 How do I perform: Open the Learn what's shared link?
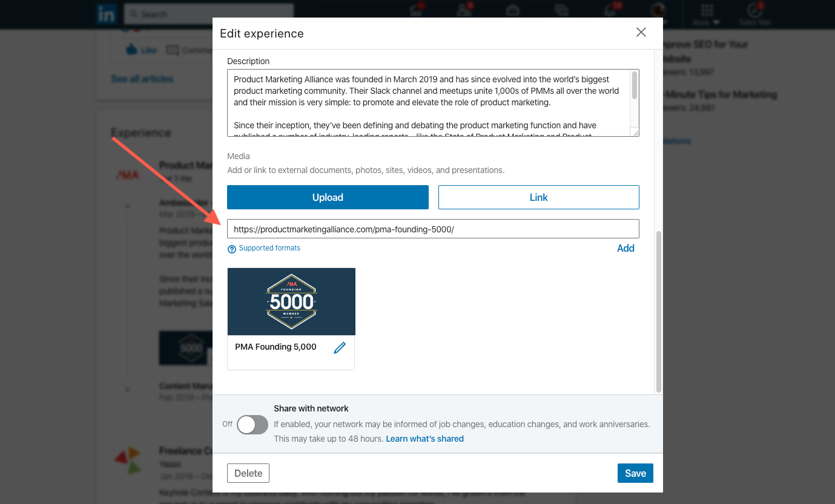coord(424,439)
